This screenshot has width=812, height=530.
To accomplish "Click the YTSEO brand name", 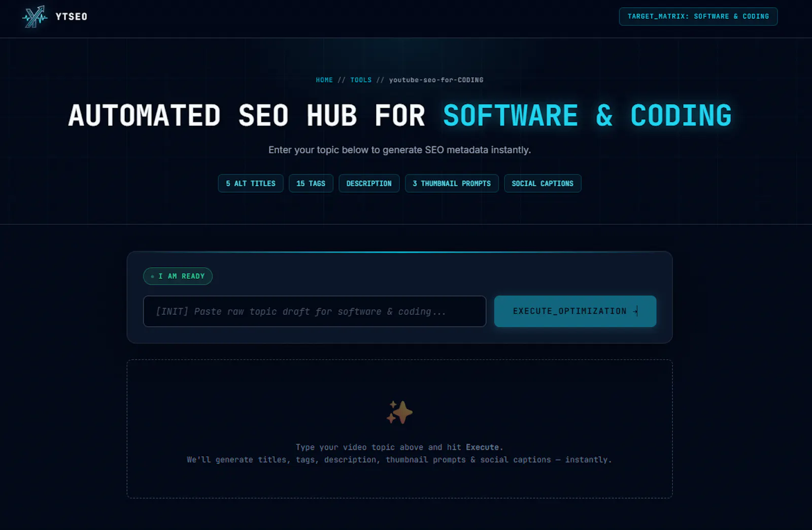I will click(x=72, y=17).
